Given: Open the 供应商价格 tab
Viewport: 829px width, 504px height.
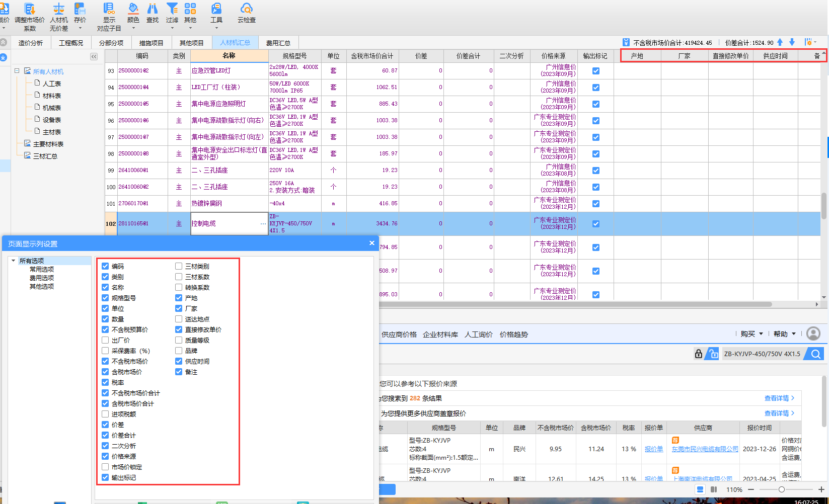Looking at the screenshot, I should [399, 334].
